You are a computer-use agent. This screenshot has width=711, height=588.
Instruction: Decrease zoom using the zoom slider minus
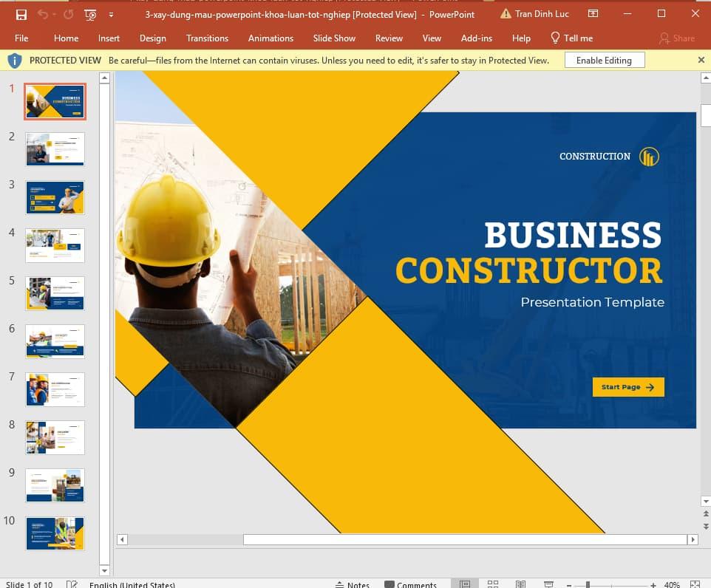click(568, 583)
